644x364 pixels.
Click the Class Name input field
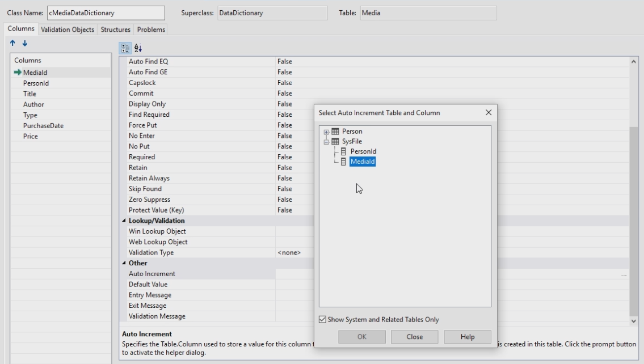106,13
